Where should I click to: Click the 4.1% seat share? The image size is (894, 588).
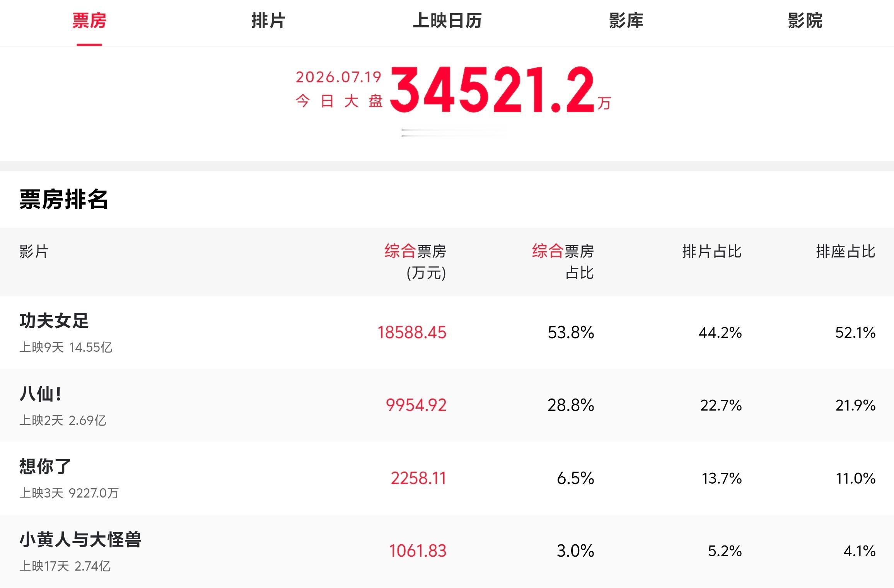pyautogui.click(x=859, y=551)
